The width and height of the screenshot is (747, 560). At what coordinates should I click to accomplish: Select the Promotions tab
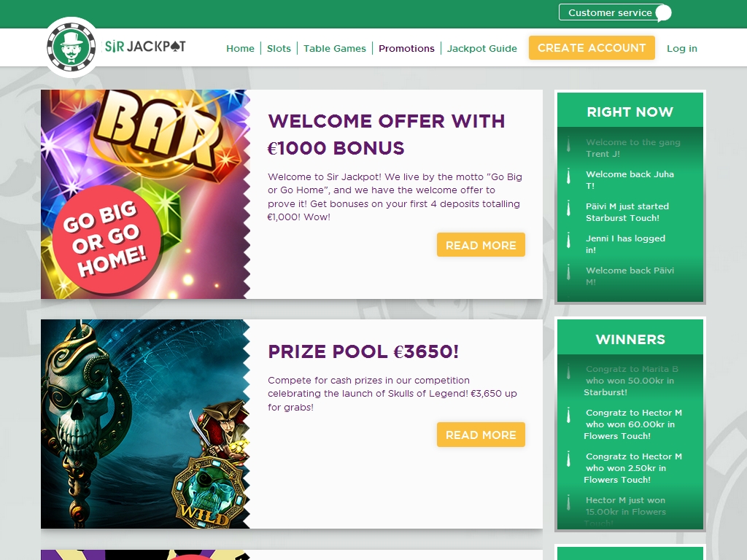[406, 49]
